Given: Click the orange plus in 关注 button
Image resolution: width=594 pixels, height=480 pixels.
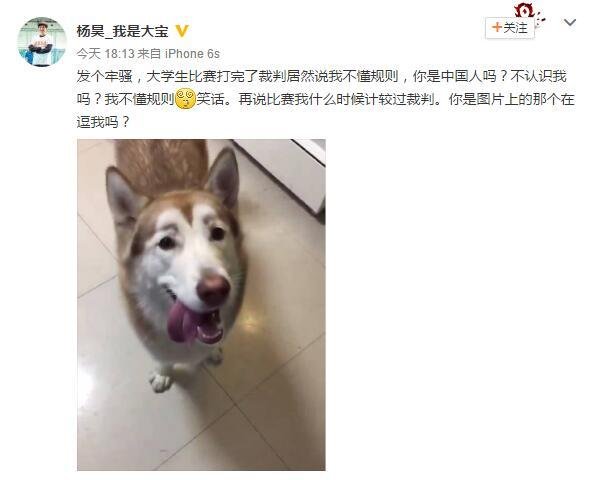Looking at the screenshot, I should click(496, 27).
